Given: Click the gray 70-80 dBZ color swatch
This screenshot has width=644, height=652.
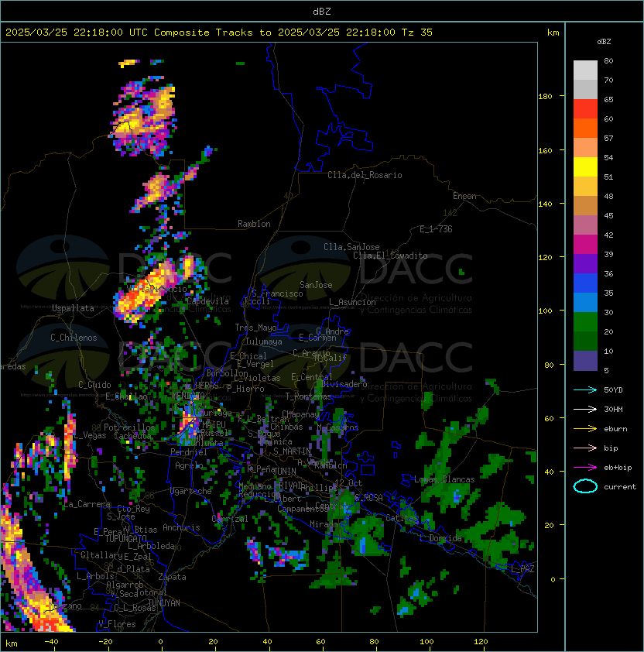Looking at the screenshot, I should (585, 70).
